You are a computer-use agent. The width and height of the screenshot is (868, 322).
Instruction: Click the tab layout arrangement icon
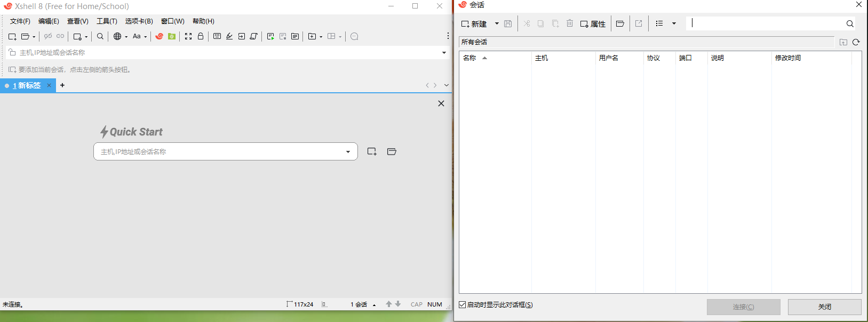331,36
